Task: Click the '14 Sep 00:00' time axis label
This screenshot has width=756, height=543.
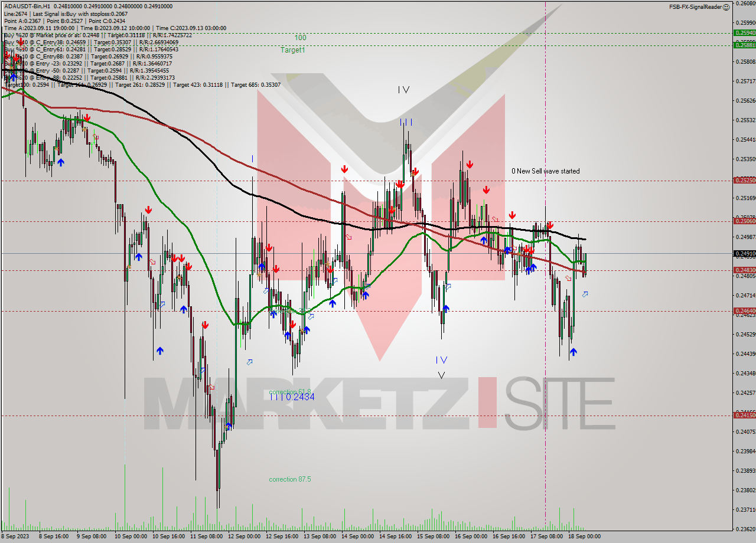Action: (357, 537)
